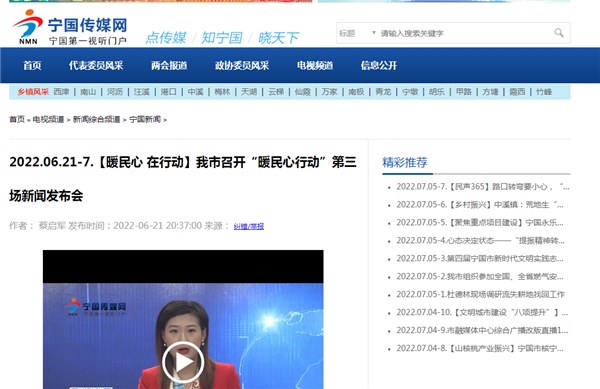
Task: Open recommended item 2022.07.05-2 燃气安全
Action: point(480,277)
